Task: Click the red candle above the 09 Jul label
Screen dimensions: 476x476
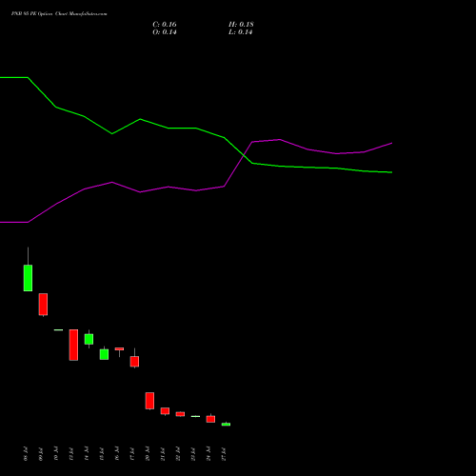Action: tap(43, 305)
